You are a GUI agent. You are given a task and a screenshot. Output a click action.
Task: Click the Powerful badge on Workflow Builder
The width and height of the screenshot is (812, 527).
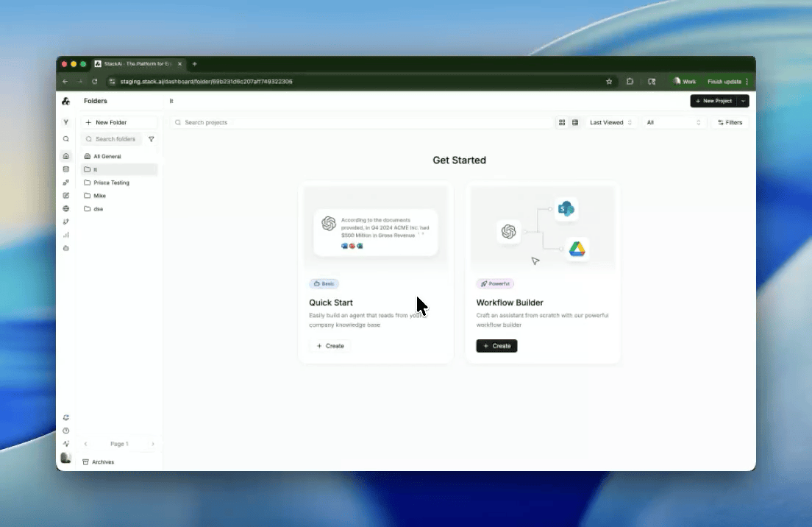tap(495, 283)
